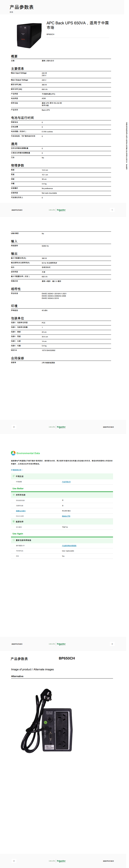Click the 环境足迹 section leaf icon
This screenshot has width=129, height=868.
coord(13,476)
